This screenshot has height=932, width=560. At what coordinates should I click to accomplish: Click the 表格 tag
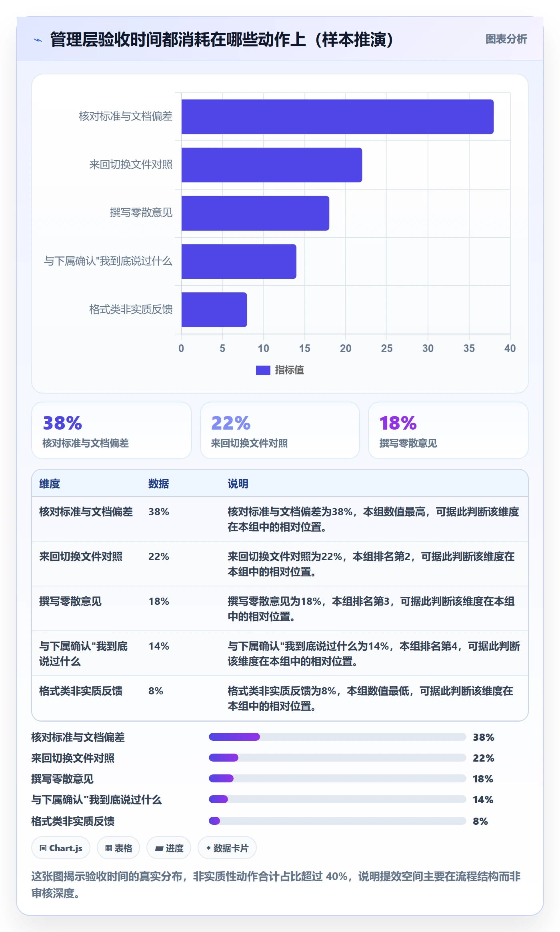coord(118,848)
